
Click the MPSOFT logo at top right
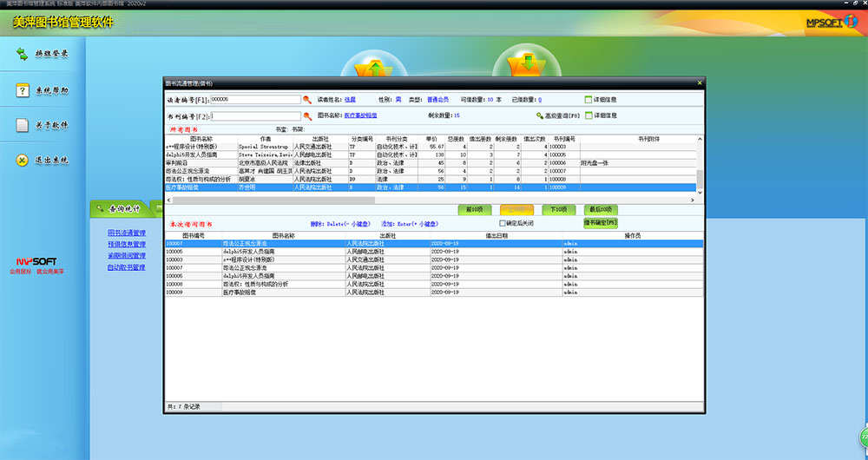tap(831, 22)
